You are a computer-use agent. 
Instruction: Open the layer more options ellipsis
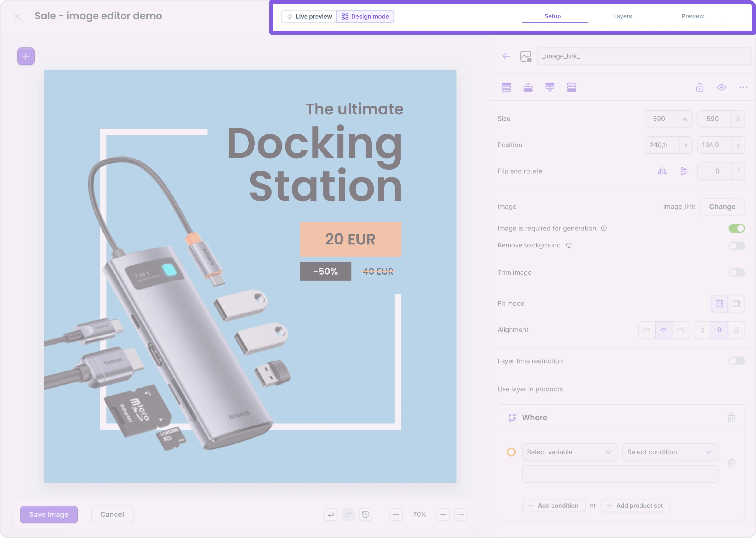pos(743,87)
